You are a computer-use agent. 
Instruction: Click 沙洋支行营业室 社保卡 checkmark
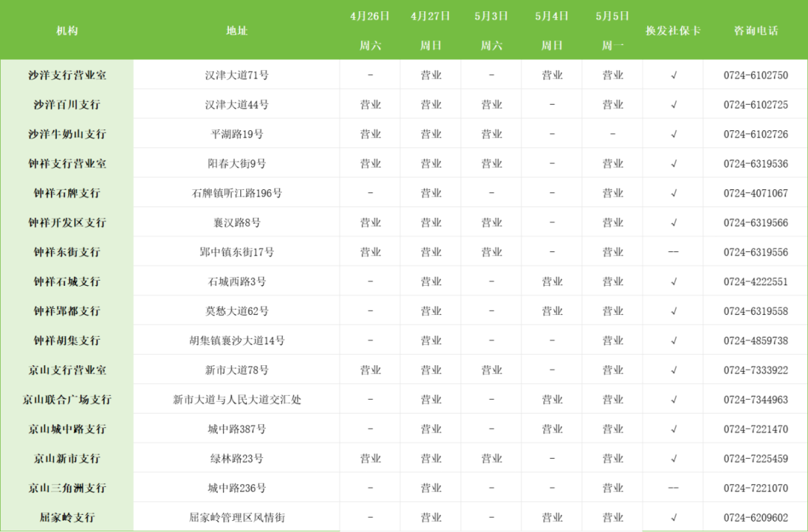click(673, 76)
